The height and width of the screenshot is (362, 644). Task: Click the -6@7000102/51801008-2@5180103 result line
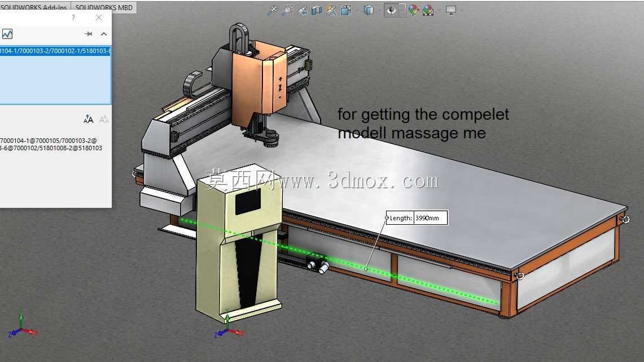[x=51, y=148]
